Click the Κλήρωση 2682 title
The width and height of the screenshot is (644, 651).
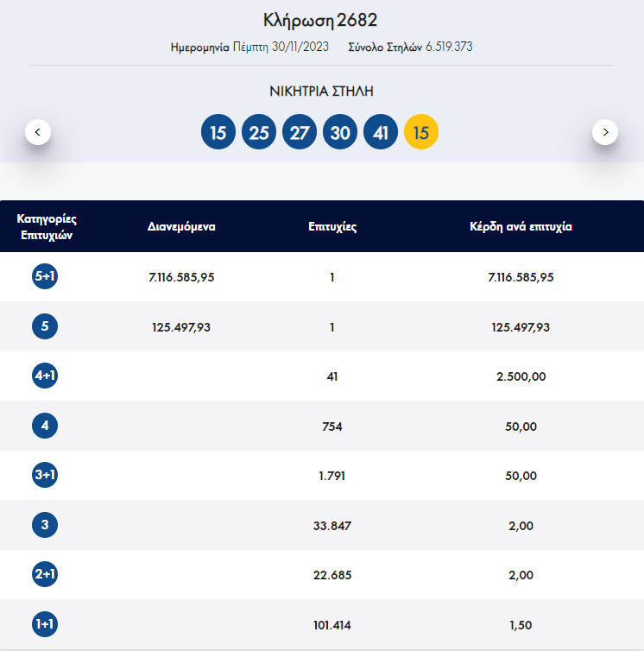coord(320,20)
